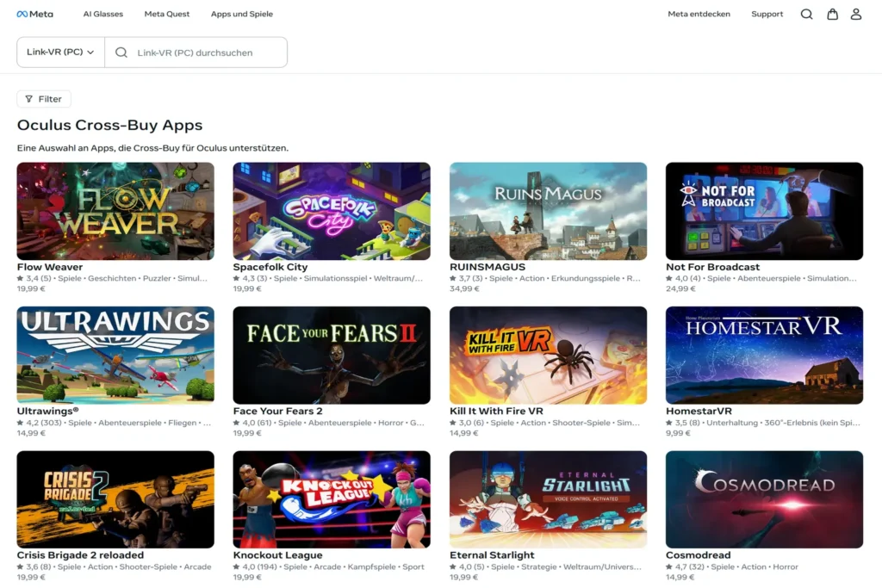
Task: Open the Ultrawings cover image
Action: coord(115,356)
